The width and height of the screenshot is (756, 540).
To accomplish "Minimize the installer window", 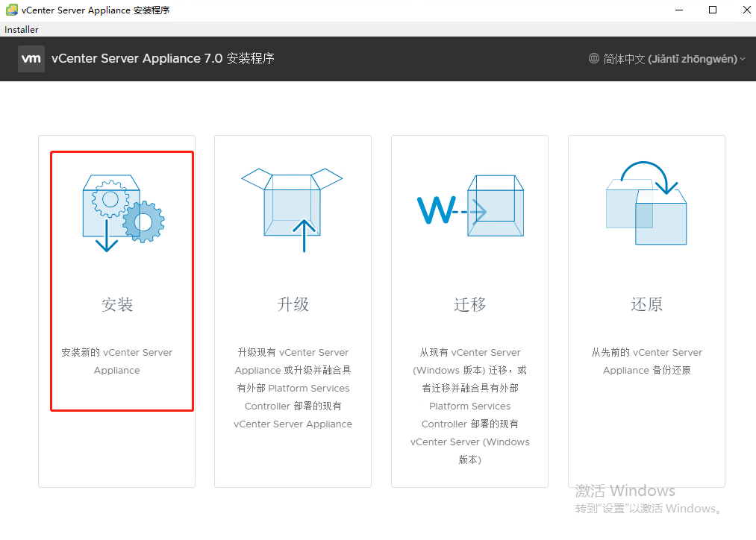I will pyautogui.click(x=679, y=10).
